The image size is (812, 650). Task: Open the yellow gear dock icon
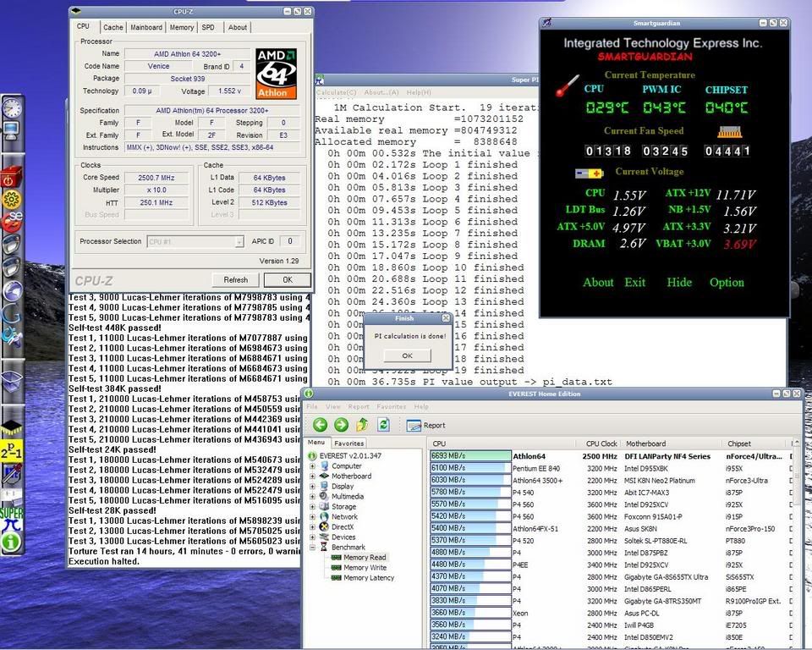11,200
